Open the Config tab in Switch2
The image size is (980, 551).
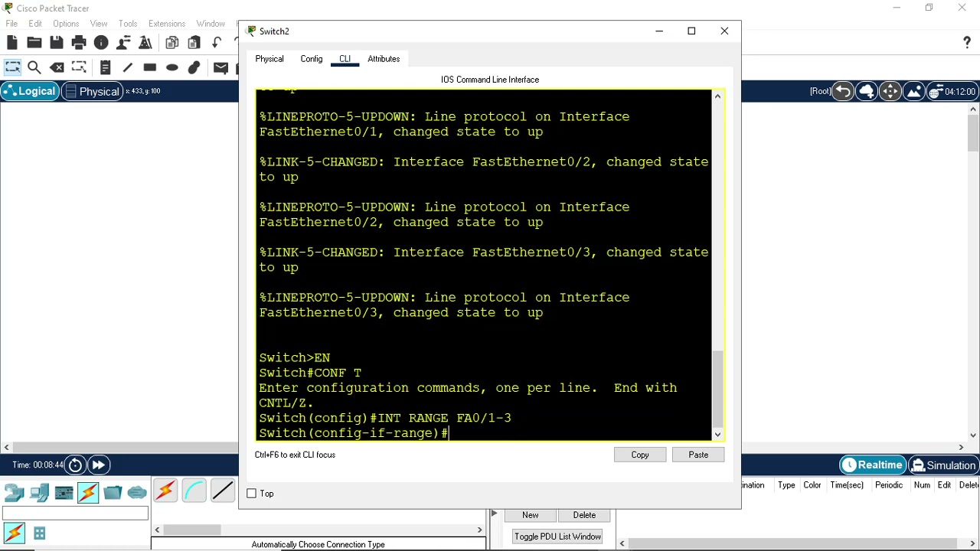pos(312,59)
